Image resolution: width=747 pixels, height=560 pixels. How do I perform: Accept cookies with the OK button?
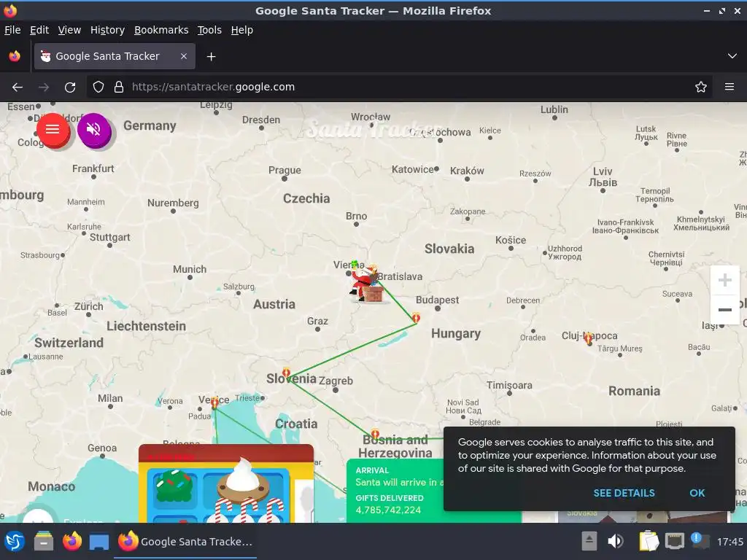(697, 493)
